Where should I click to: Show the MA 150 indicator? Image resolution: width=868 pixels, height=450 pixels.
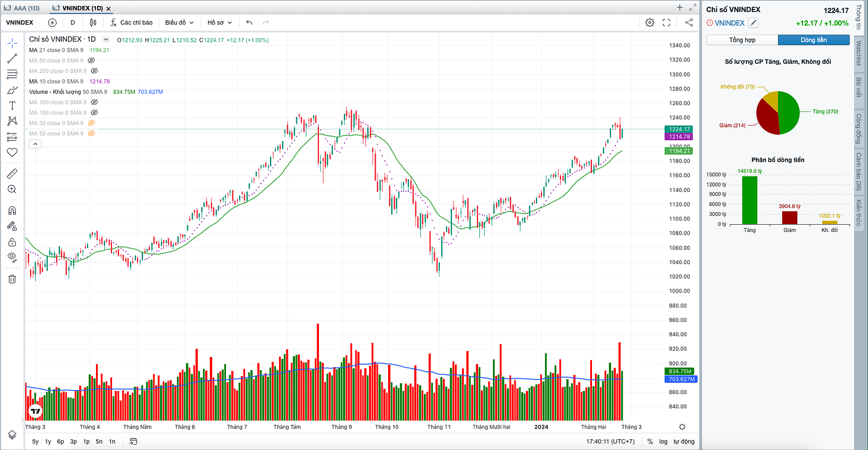coord(94,113)
